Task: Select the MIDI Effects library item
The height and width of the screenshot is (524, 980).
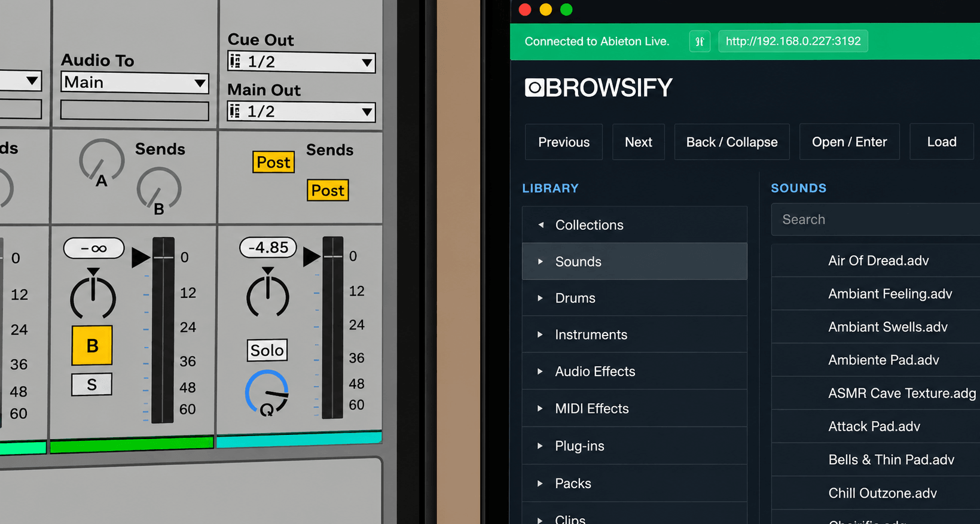Action: pyautogui.click(x=634, y=409)
